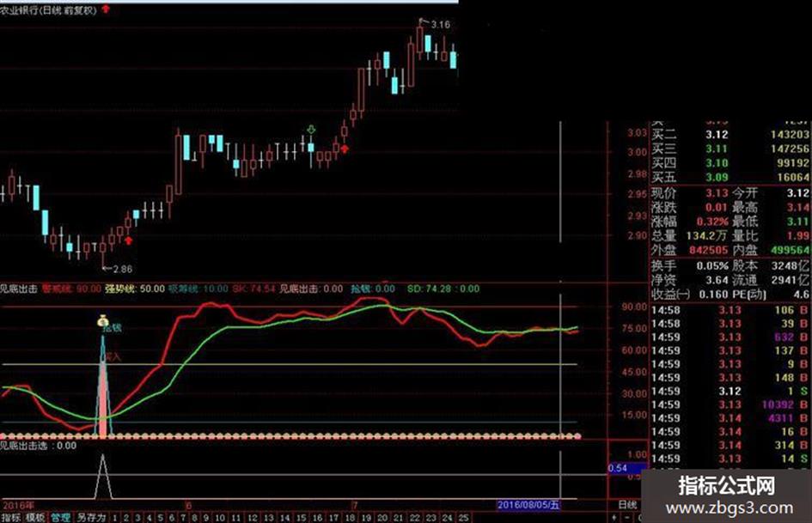Open the 指标 tab
The image size is (812, 523).
coord(11,517)
